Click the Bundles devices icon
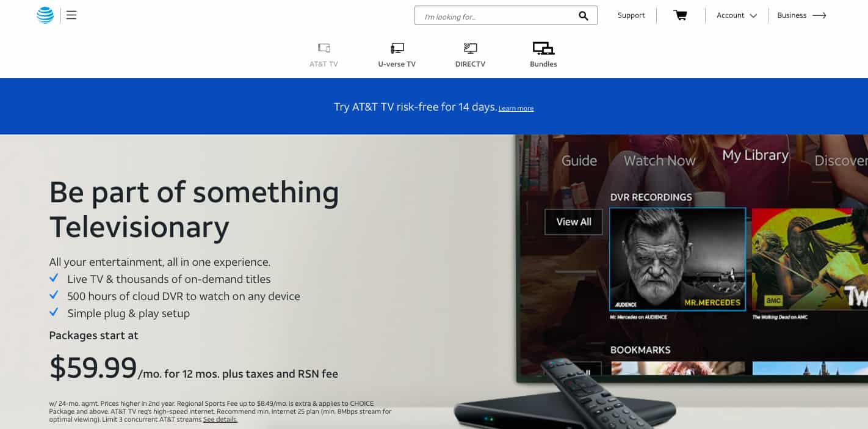 tap(543, 48)
